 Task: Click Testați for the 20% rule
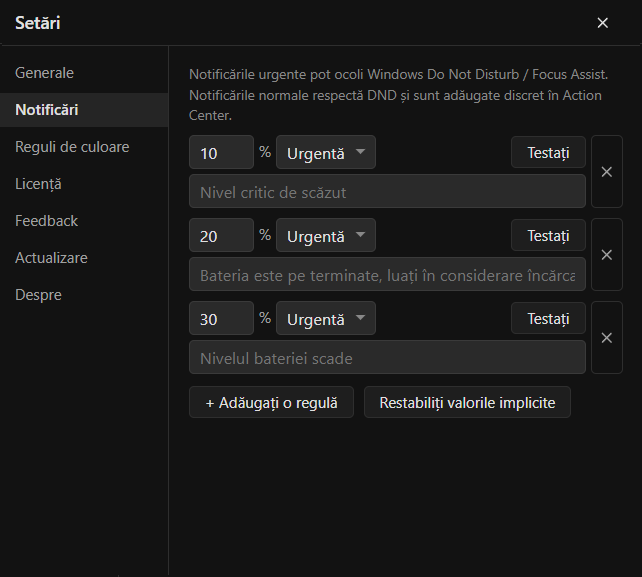(x=548, y=235)
